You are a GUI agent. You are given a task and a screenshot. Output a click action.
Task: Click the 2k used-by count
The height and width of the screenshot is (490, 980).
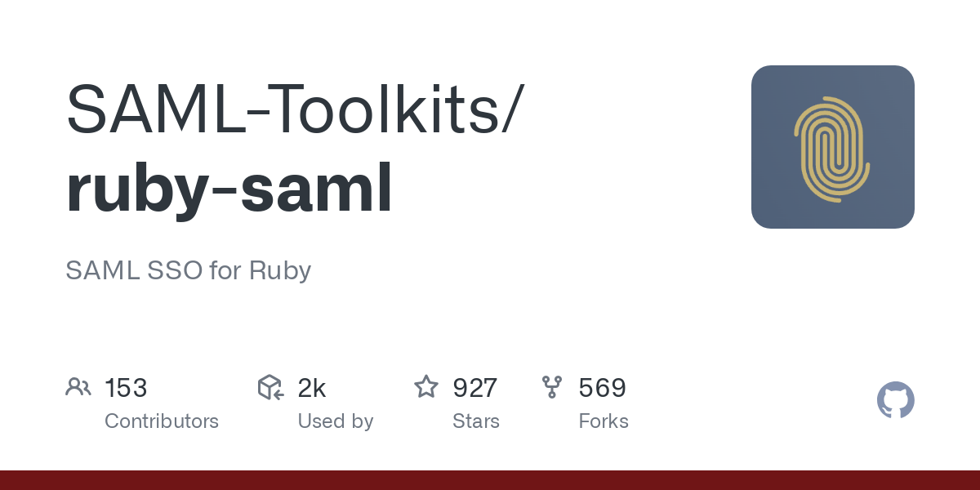pos(312,388)
